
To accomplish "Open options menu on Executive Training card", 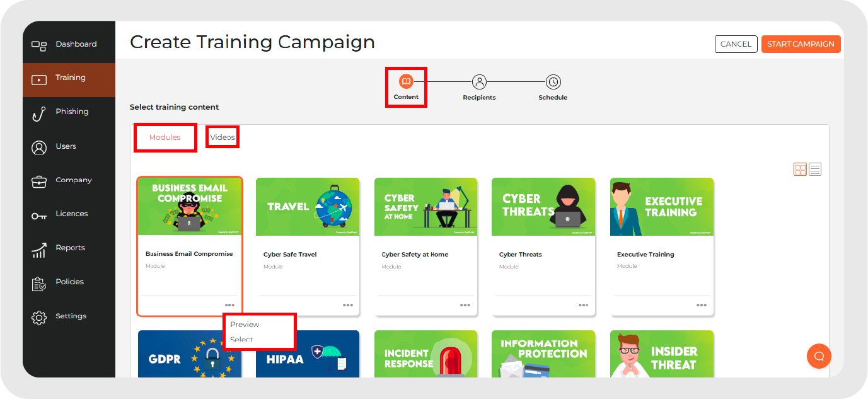I will 701,304.
